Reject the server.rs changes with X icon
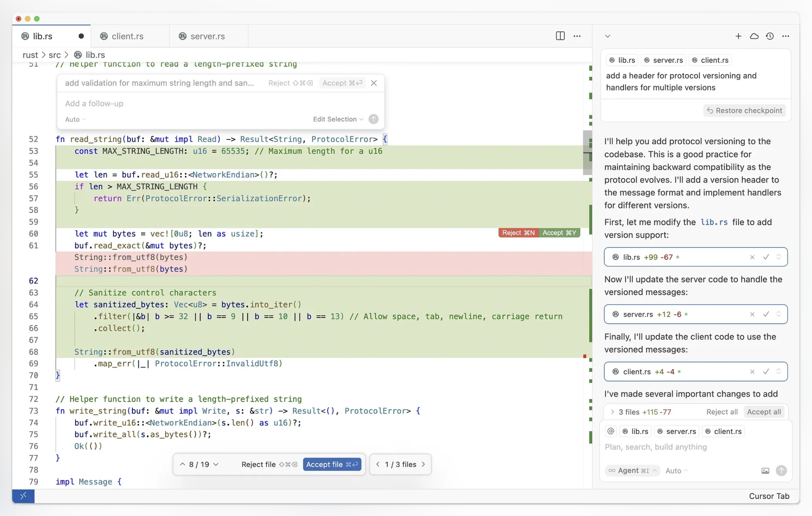 pyautogui.click(x=752, y=314)
